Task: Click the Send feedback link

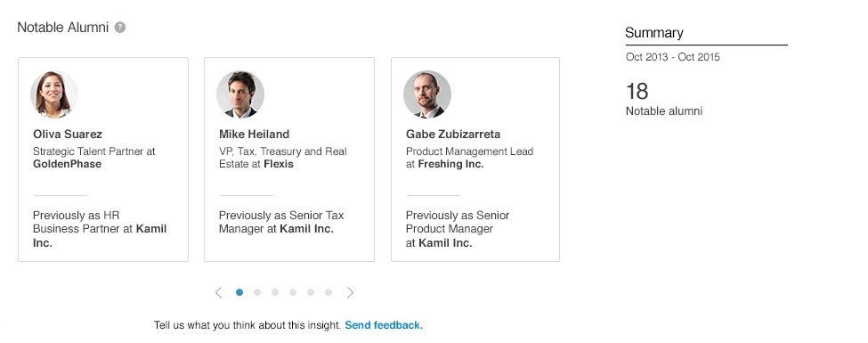Action: click(x=384, y=325)
